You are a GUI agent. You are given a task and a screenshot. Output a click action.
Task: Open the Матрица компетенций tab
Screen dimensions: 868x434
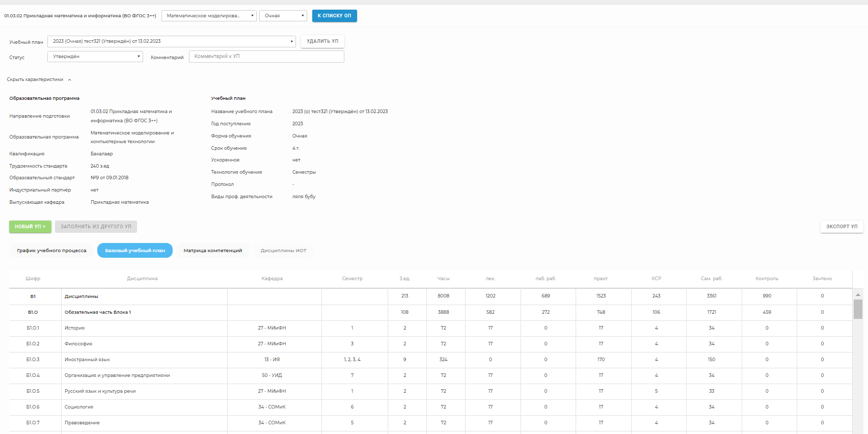pos(213,251)
